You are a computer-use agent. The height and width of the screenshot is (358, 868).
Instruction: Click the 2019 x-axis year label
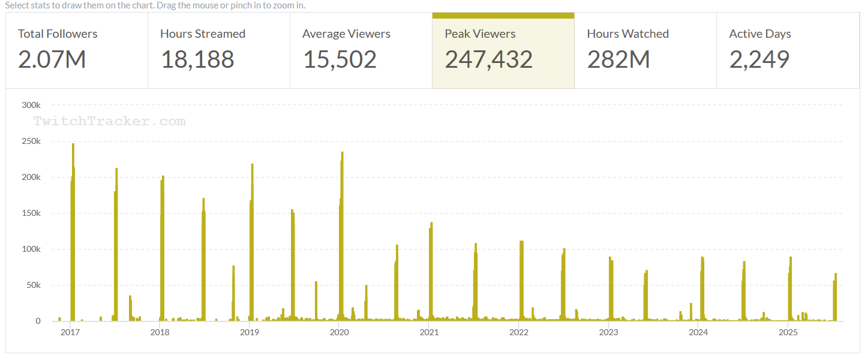click(x=250, y=332)
